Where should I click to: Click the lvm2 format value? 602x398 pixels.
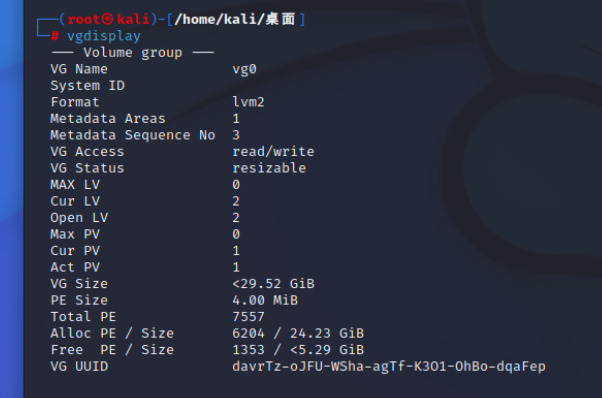(x=248, y=102)
